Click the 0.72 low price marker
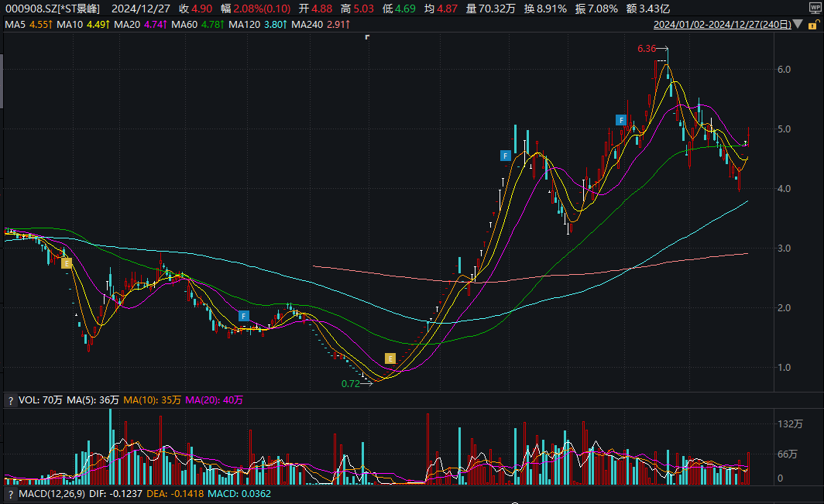824x504 pixels. tap(351, 384)
